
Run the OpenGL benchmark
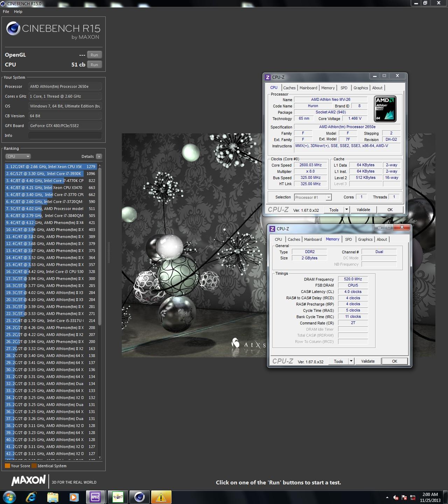[x=94, y=55]
